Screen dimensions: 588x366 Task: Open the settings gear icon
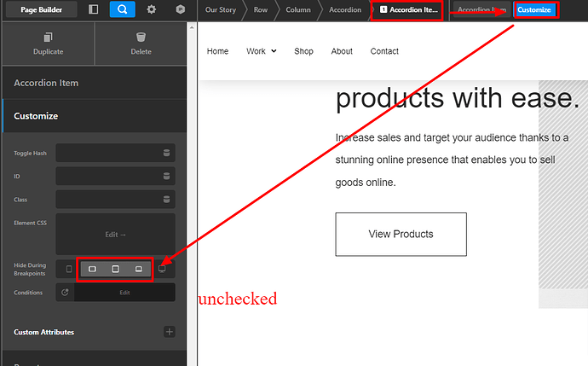coord(151,9)
